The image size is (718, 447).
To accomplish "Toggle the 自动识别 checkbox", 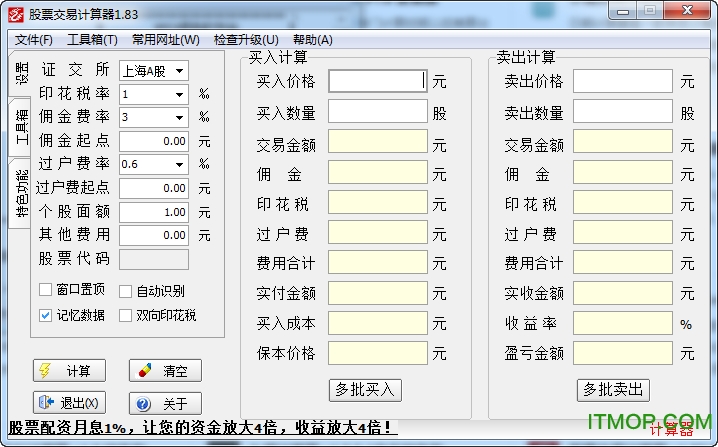I will [x=126, y=291].
